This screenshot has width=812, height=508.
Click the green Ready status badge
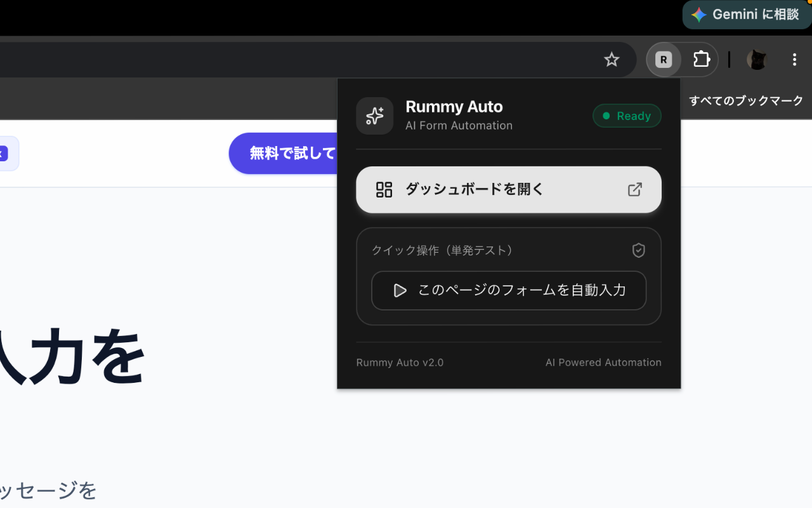627,116
